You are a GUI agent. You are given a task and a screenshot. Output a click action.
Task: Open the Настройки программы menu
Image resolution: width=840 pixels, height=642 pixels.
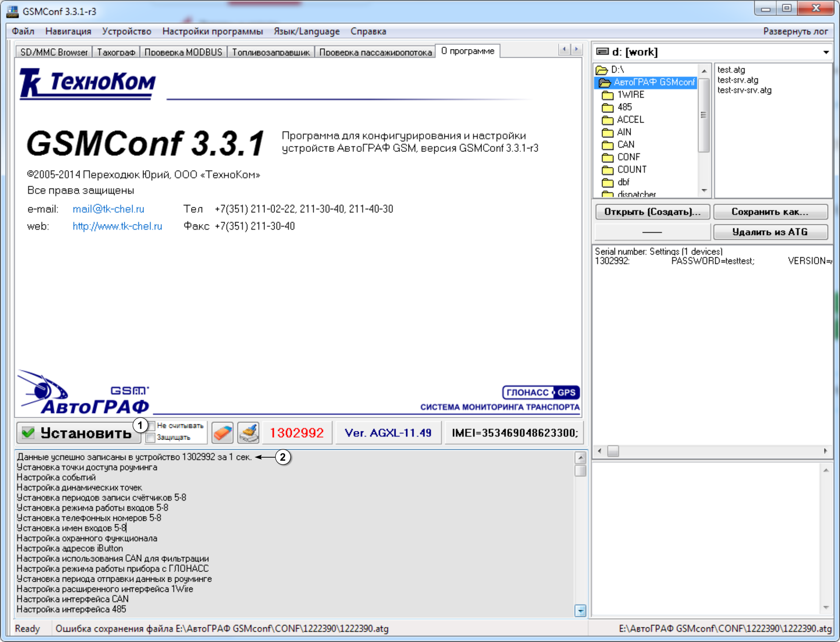(x=213, y=31)
